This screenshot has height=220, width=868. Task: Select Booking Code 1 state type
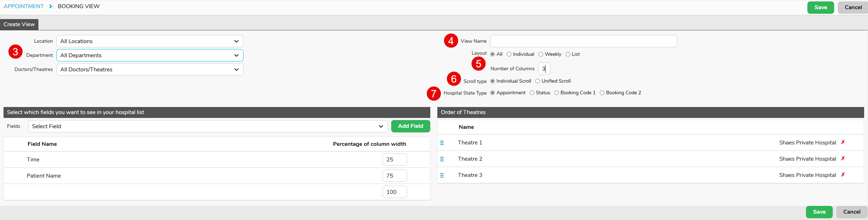556,93
